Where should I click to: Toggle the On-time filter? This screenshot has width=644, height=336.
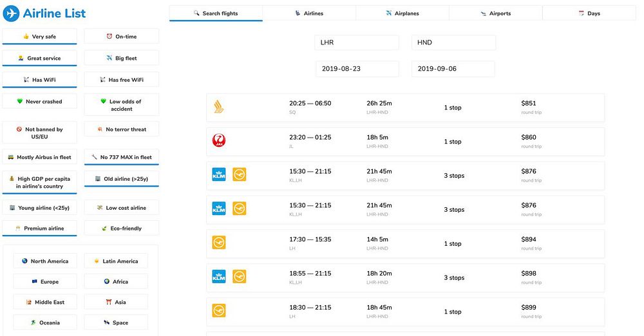[x=122, y=37]
